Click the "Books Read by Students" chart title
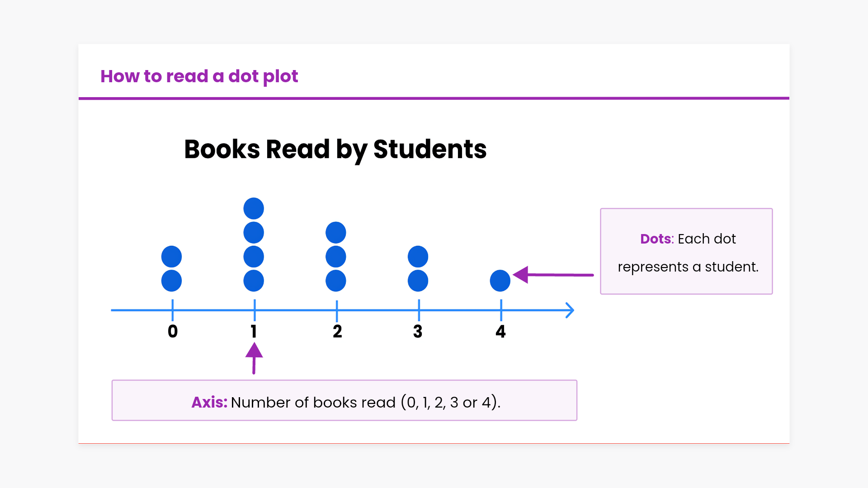This screenshot has height=488, width=868. pyautogui.click(x=335, y=149)
